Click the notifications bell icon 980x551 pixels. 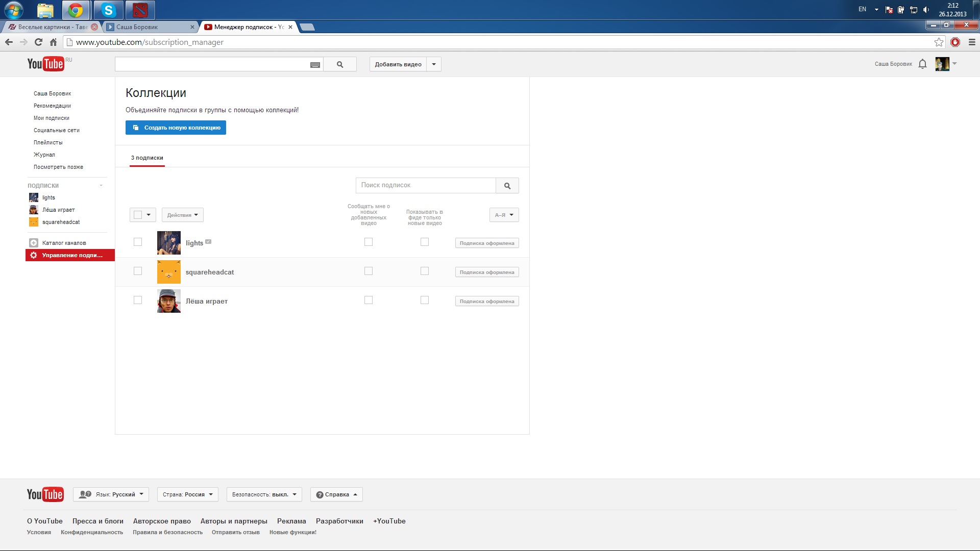(x=922, y=64)
